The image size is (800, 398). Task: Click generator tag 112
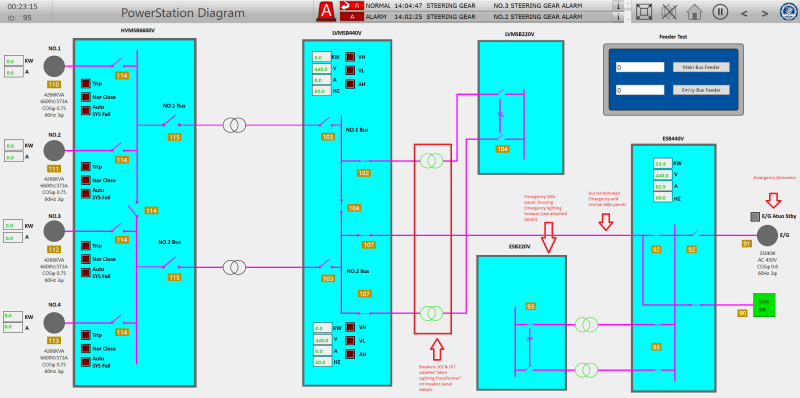point(54,250)
